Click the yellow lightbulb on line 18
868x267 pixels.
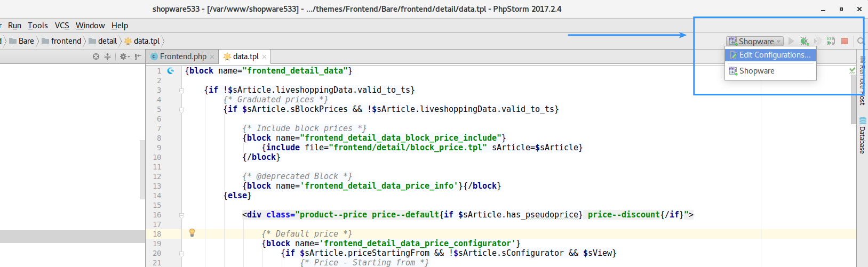coord(192,233)
